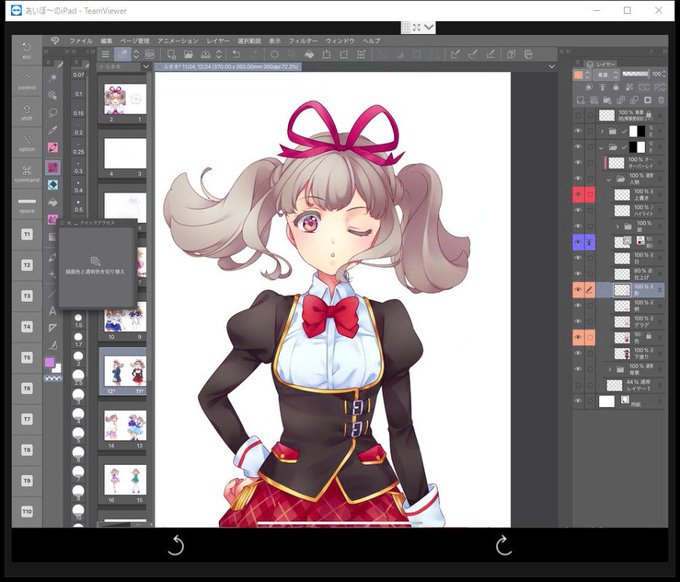Close the クイックアクセス floating panel
Image resolution: width=680 pixels, height=582 pixels.
[69, 223]
